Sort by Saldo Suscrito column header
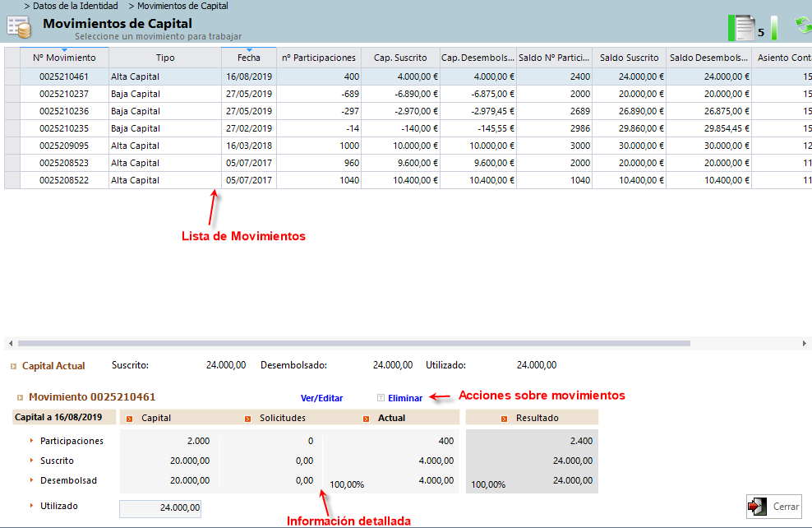Screen dimensions: 812x528 click(630, 58)
